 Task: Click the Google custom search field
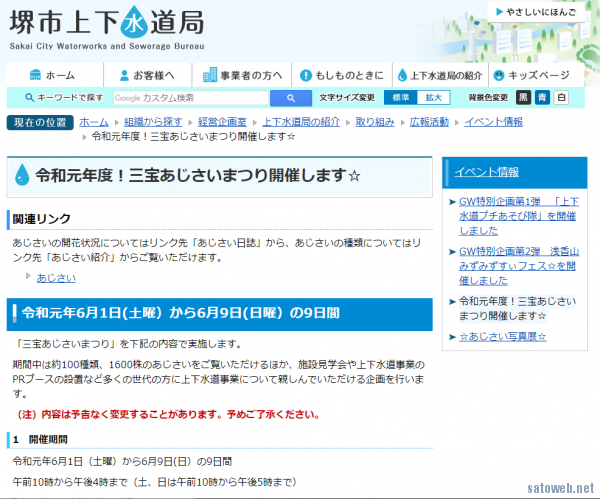[x=190, y=98]
